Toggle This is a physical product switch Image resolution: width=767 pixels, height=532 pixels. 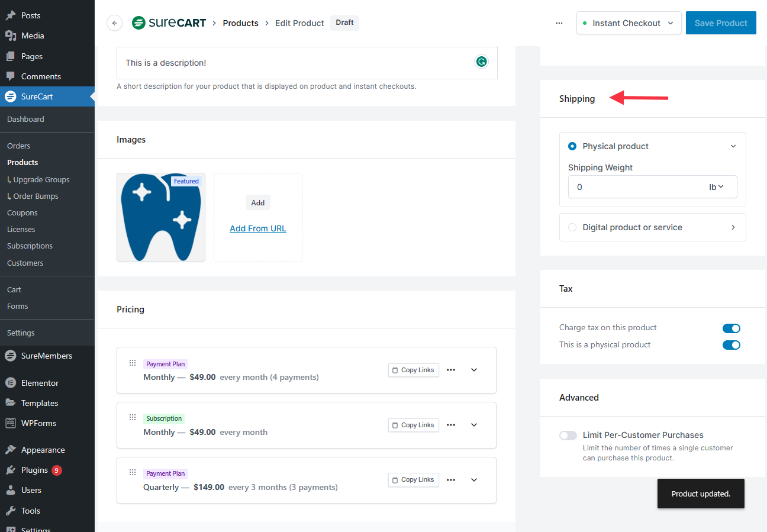[731, 345]
